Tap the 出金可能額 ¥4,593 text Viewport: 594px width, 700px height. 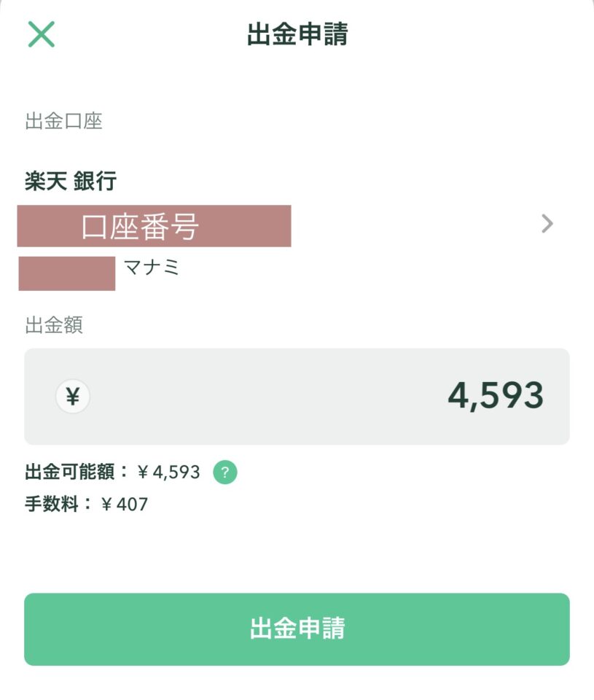(x=112, y=472)
